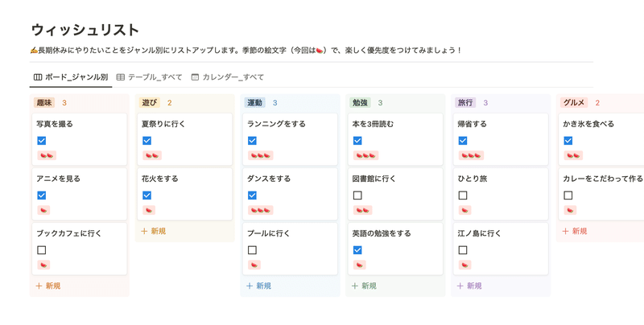Add new card in 趣味 column
The image size is (644, 325).
point(48,286)
